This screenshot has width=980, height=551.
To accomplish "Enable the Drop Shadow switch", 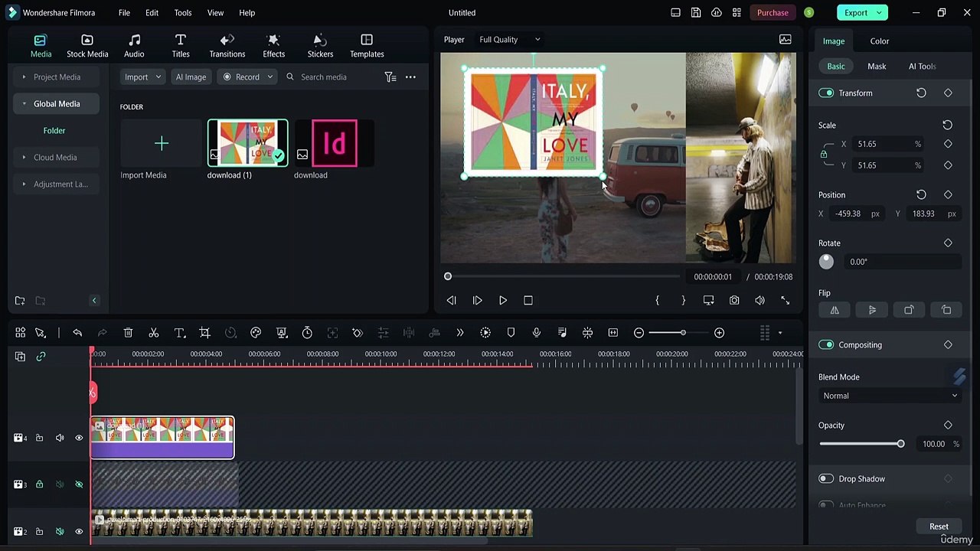I will (826, 479).
